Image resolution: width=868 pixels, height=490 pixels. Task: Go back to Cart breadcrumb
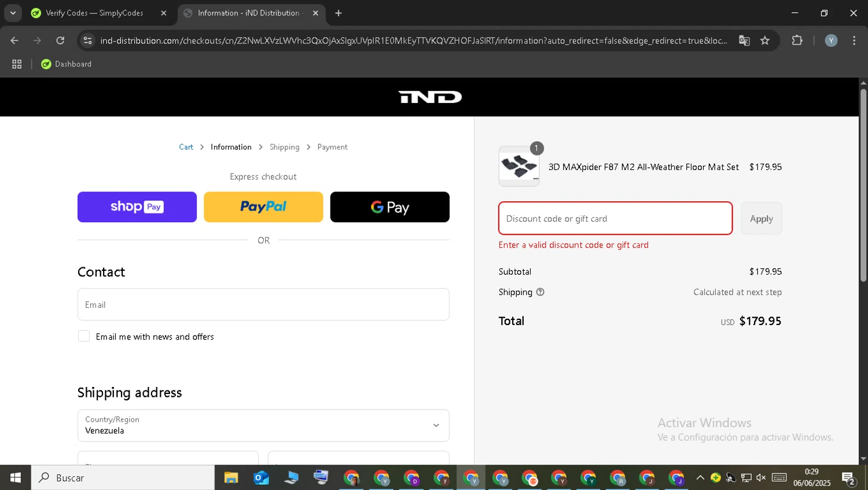(x=186, y=147)
